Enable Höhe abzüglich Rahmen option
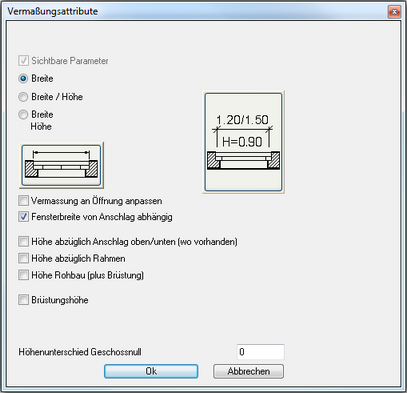 click(23, 258)
